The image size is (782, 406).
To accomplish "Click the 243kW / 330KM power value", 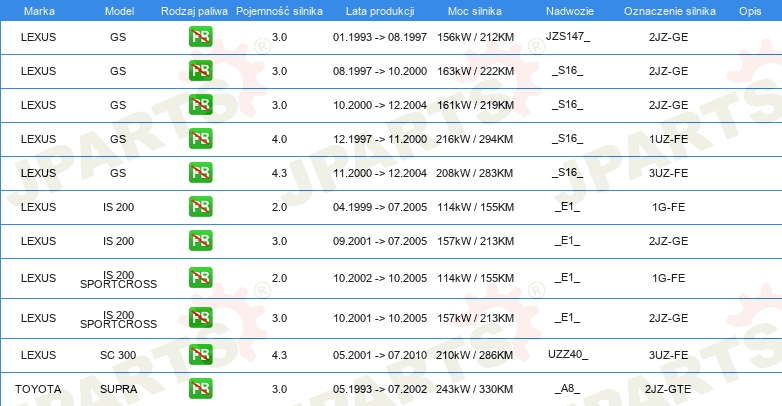I will click(475, 389).
